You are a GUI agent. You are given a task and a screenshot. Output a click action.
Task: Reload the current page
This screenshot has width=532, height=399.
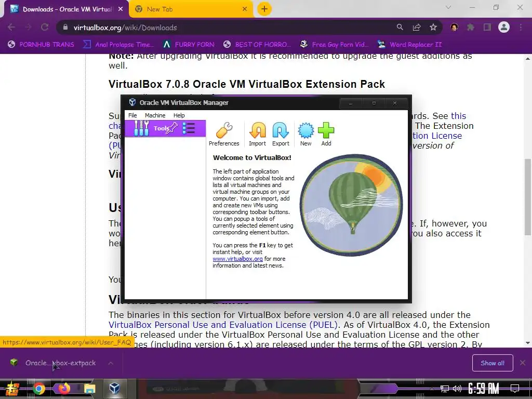coord(45,27)
